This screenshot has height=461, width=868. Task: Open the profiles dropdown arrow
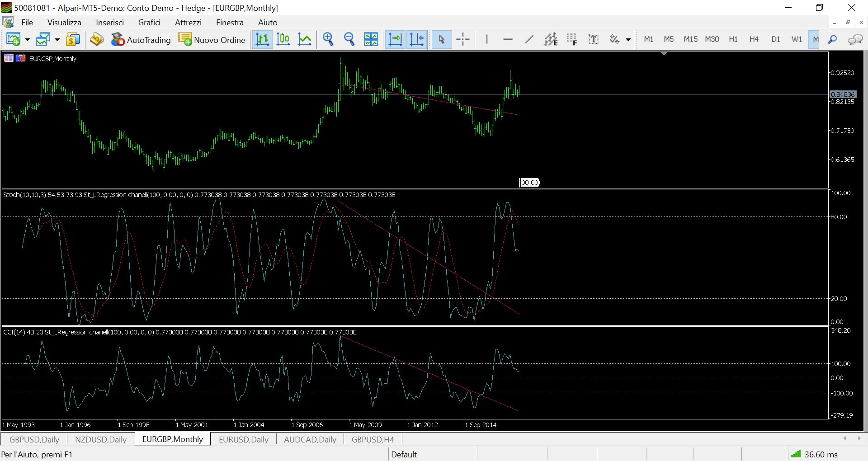tap(57, 40)
